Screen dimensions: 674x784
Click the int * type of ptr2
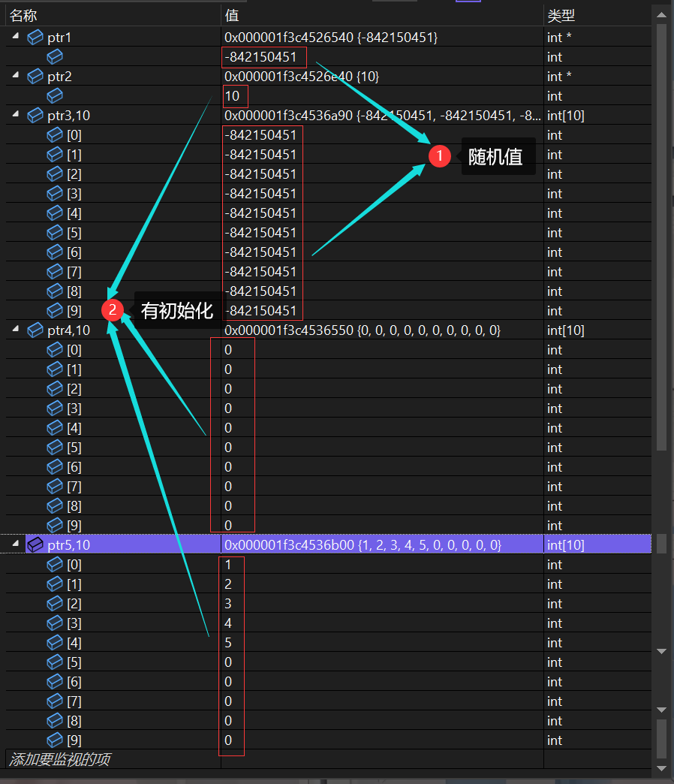(x=559, y=76)
